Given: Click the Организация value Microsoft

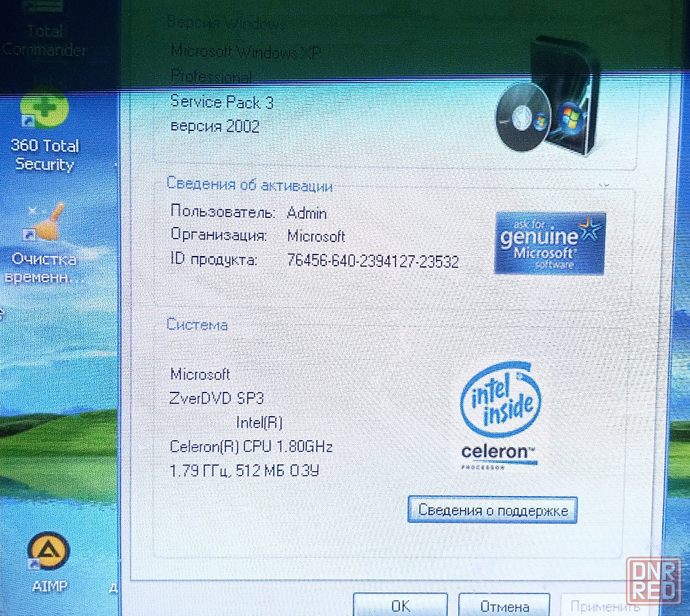Looking at the screenshot, I should (316, 237).
